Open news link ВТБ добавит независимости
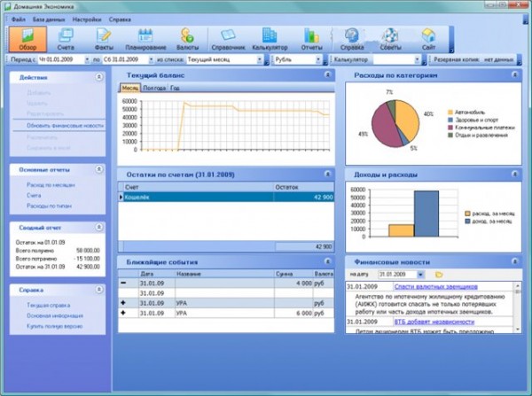The height and width of the screenshot is (396, 532). pyautogui.click(x=434, y=322)
